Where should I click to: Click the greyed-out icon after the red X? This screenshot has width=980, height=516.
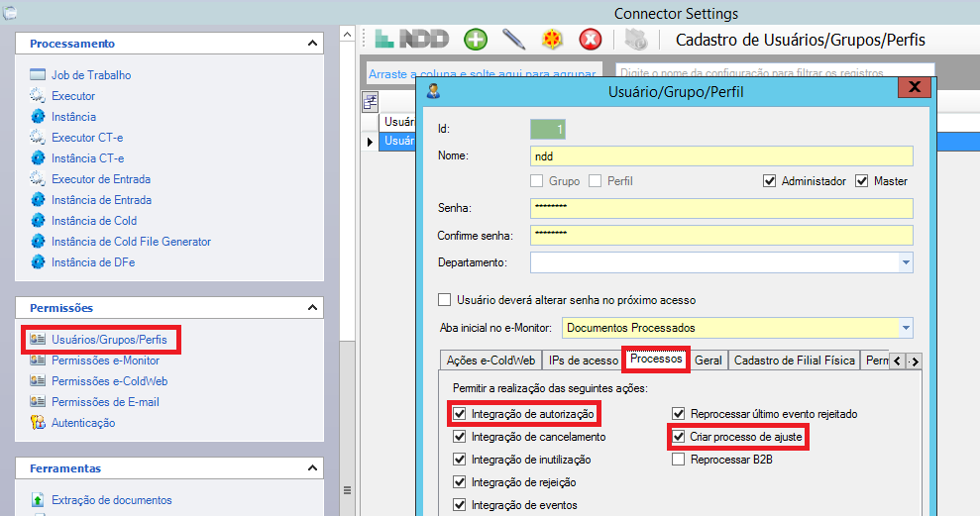pyautogui.click(x=636, y=40)
